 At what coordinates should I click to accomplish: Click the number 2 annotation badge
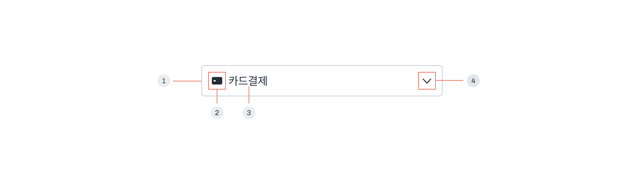tap(217, 113)
